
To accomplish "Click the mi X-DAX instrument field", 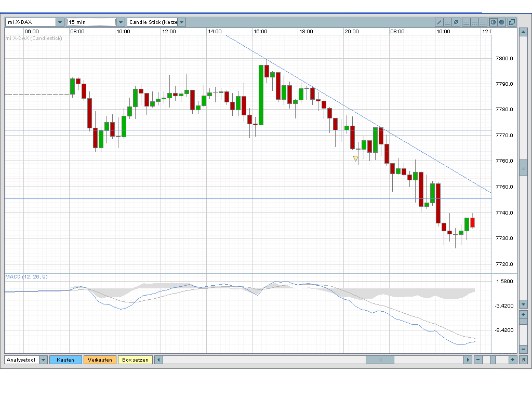I will (31, 22).
